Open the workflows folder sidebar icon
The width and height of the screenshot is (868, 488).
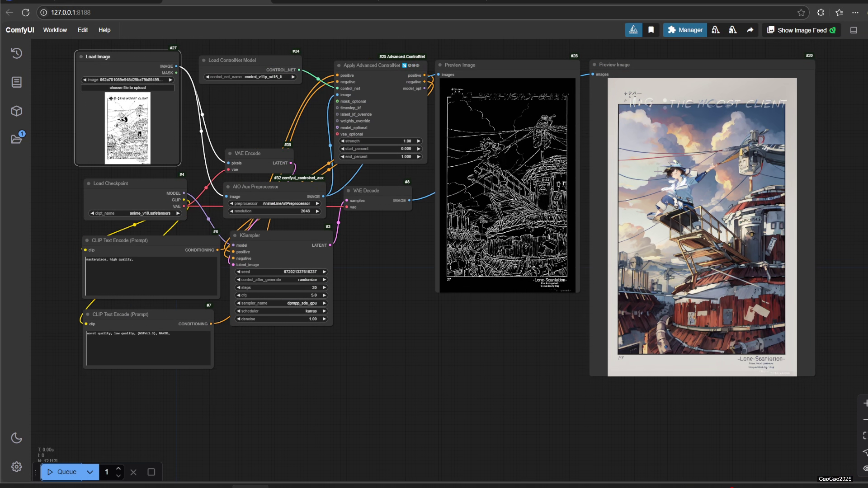16,139
